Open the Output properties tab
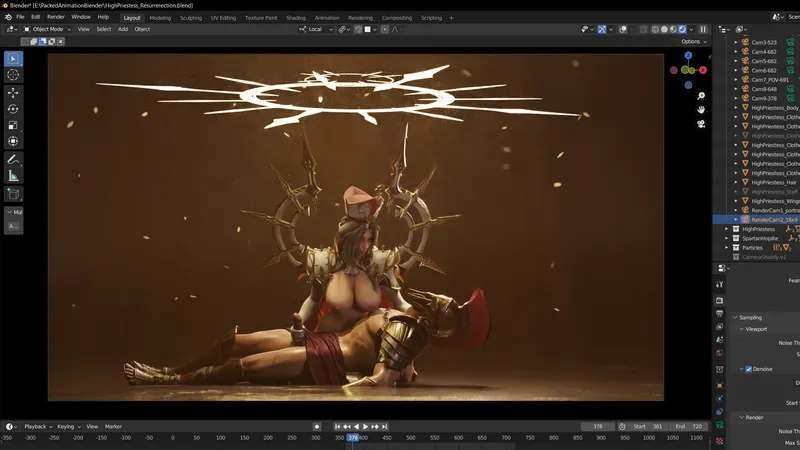This screenshot has width=800, height=450. (x=719, y=313)
